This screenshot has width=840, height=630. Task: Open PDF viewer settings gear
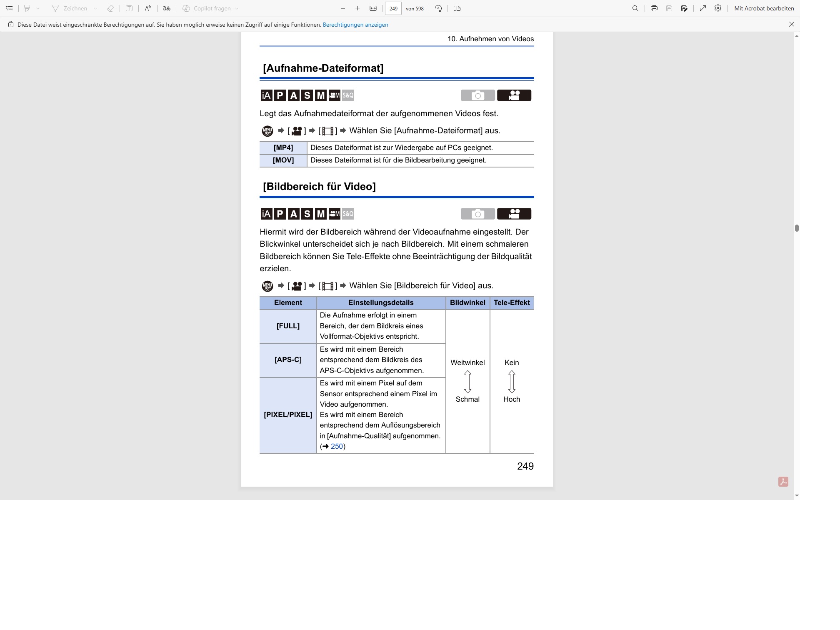(718, 8)
